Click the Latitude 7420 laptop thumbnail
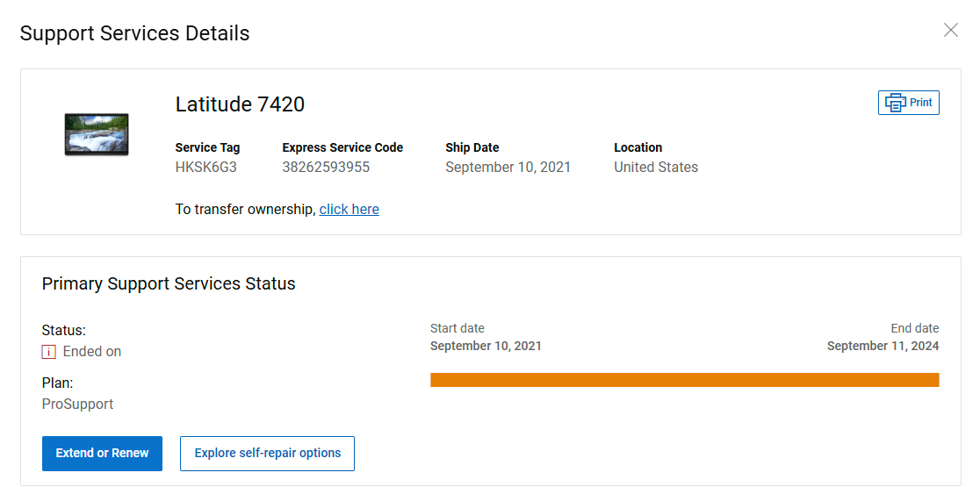The width and height of the screenshot is (980, 487). pyautogui.click(x=97, y=134)
